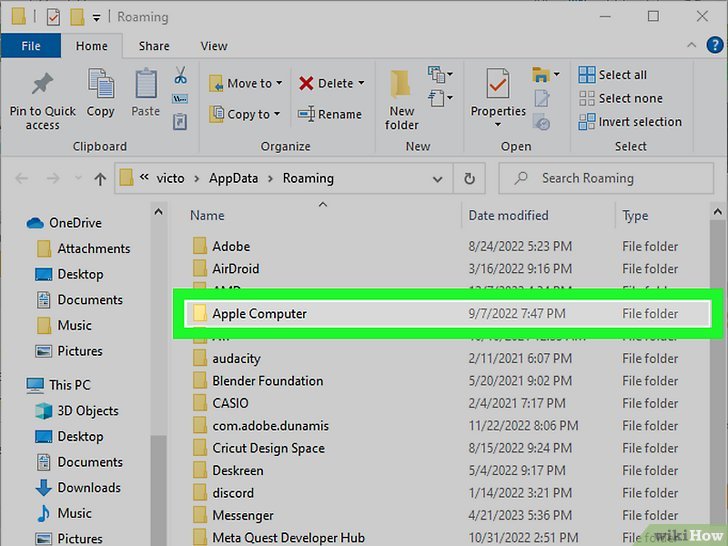
Task: Select the com.adobe.dunamis folder
Action: coord(447,426)
